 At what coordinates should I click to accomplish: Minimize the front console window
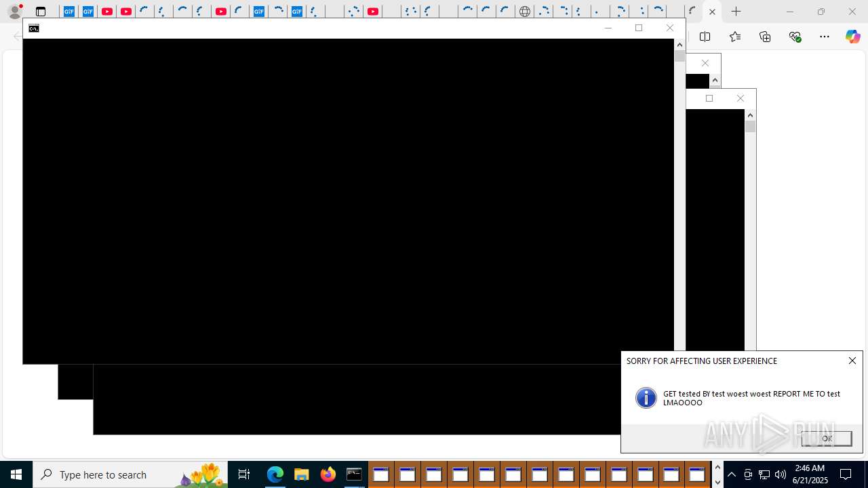click(x=608, y=28)
